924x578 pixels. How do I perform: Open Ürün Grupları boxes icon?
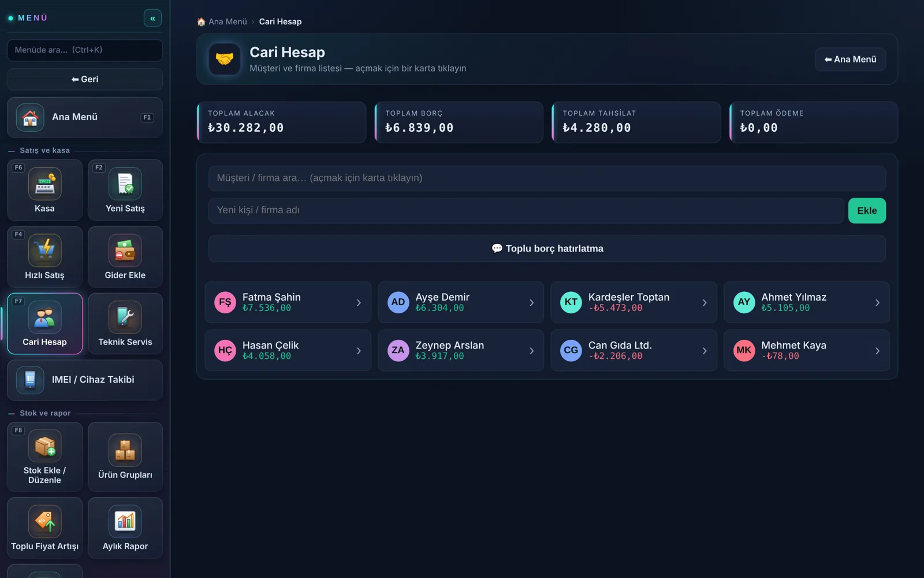click(125, 450)
